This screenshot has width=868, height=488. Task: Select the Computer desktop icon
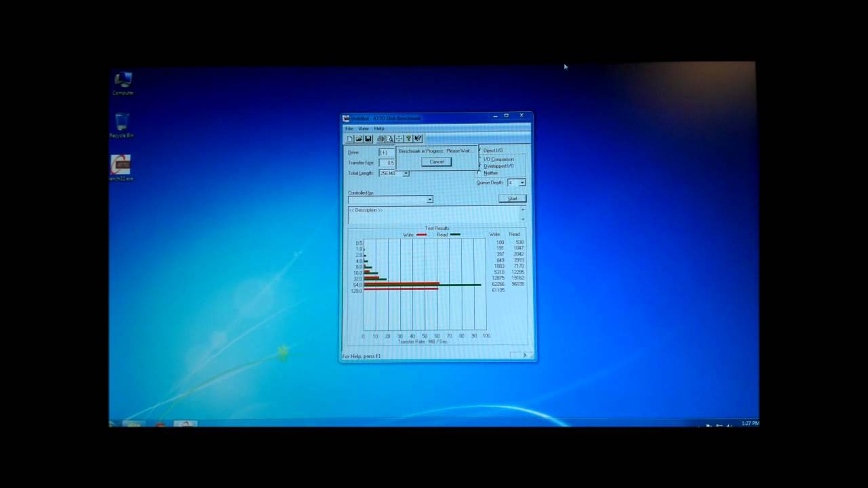(x=123, y=83)
